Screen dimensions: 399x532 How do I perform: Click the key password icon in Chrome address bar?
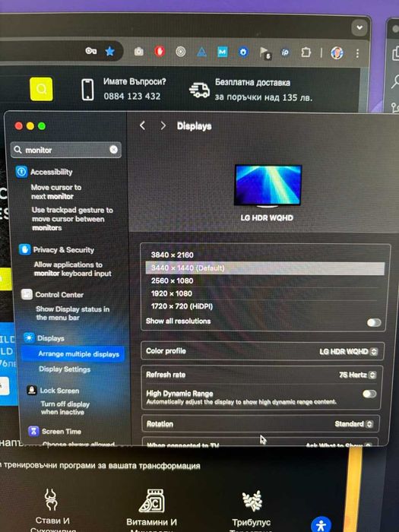coord(90,51)
